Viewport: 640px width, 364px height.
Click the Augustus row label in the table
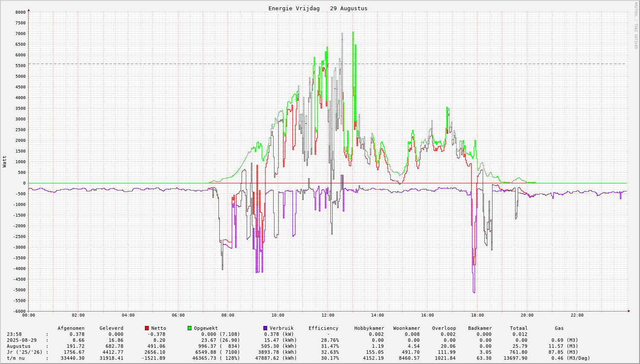18,346
